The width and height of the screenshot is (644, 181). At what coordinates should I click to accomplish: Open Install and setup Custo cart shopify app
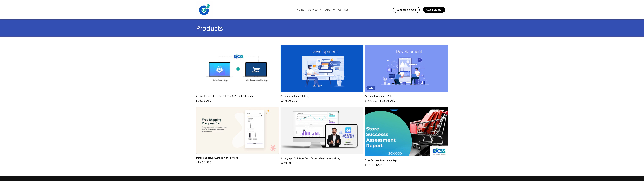[217, 158]
